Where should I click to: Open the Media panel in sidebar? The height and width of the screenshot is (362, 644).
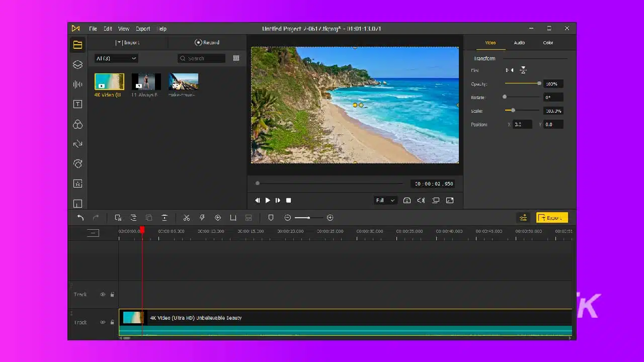point(77,45)
